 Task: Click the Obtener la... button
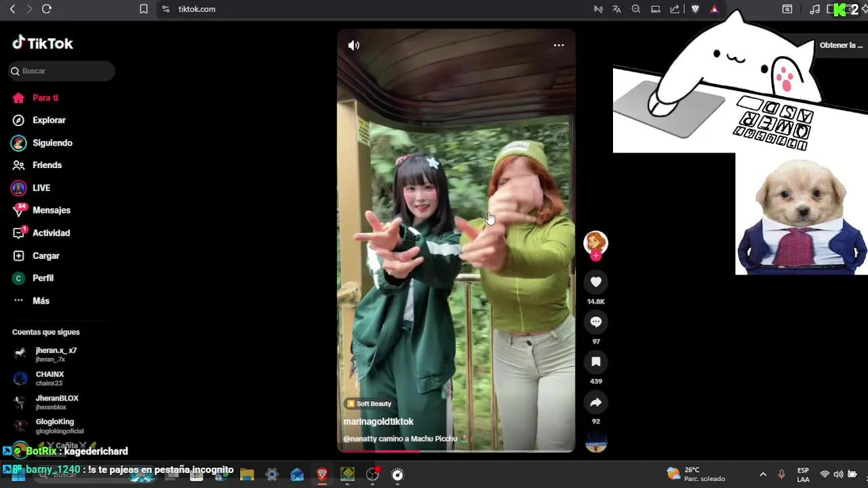(841, 45)
